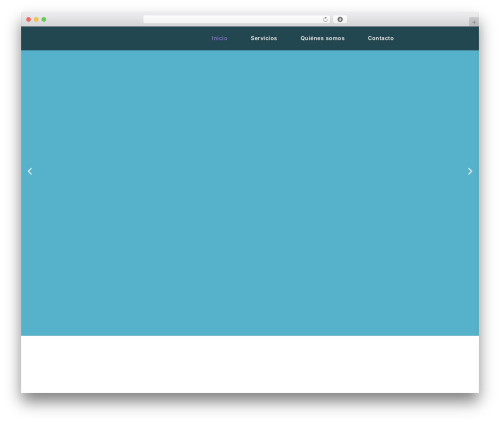
Task: Reload the page using refresh icon
Action: 325,20
